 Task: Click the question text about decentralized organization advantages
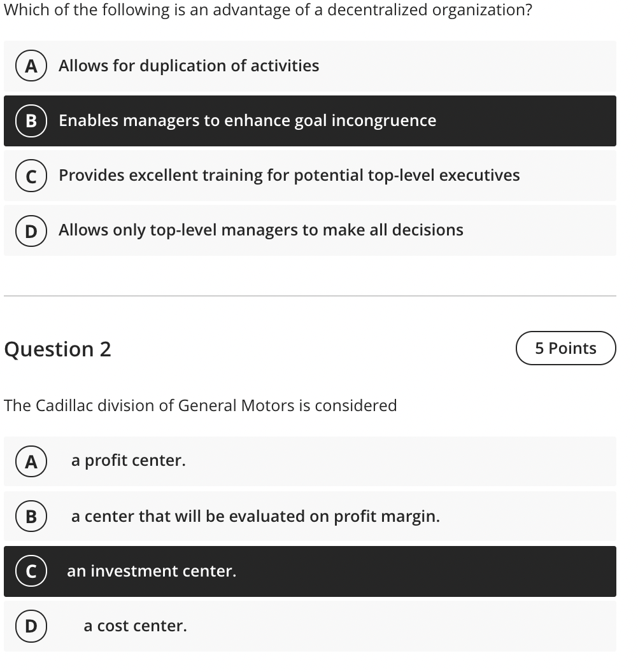coord(267,10)
